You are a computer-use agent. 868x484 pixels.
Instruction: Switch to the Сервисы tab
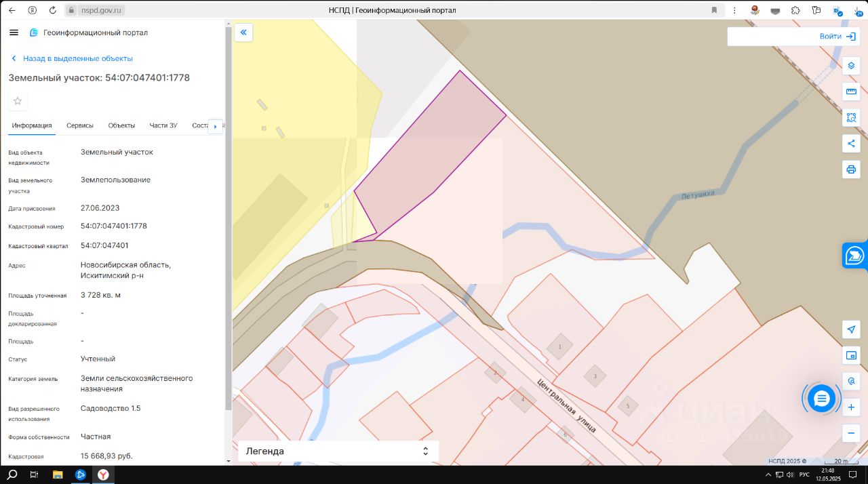coord(80,125)
